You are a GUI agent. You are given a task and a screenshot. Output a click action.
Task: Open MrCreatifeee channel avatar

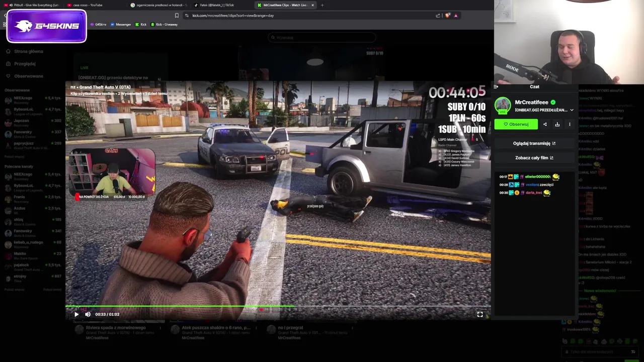[503, 105]
